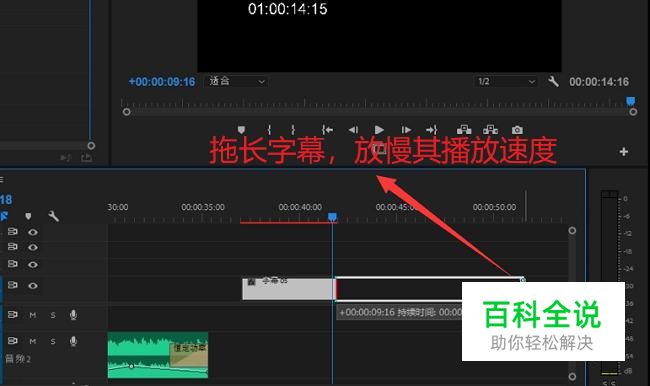650x386 pixels.
Task: Play the sequence in the Program monitor
Action: [379, 130]
